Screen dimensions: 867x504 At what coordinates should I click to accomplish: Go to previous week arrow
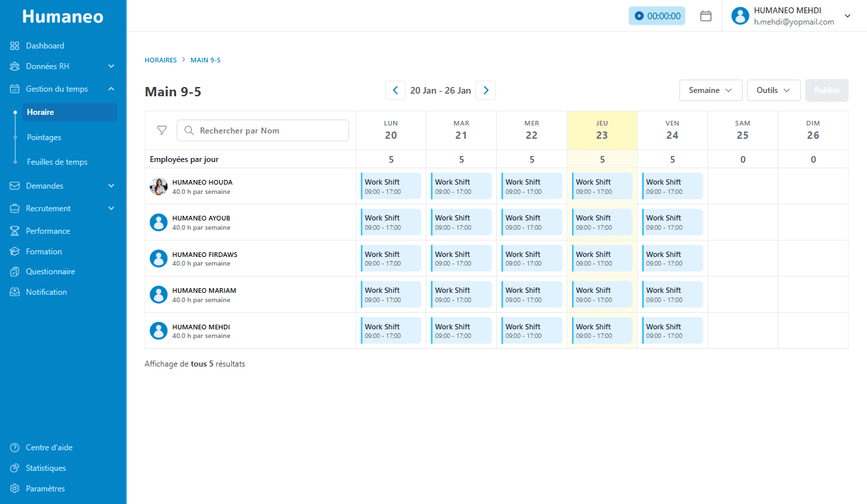(395, 90)
